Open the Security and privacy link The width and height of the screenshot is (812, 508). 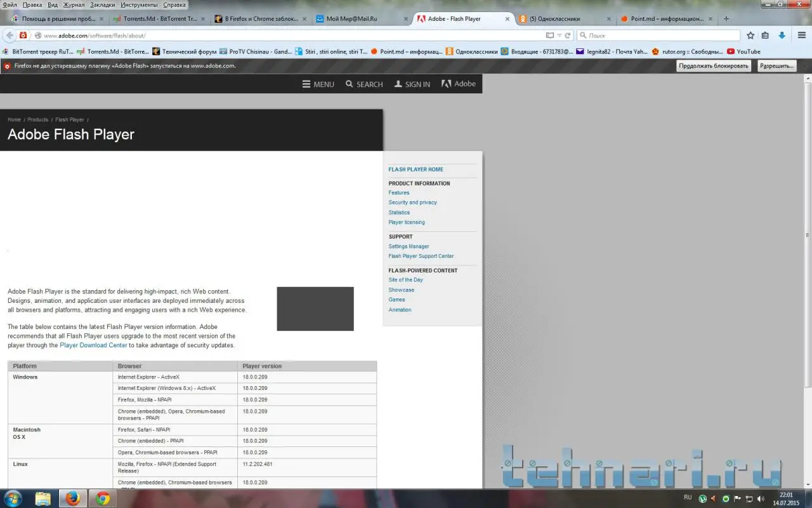(x=413, y=203)
